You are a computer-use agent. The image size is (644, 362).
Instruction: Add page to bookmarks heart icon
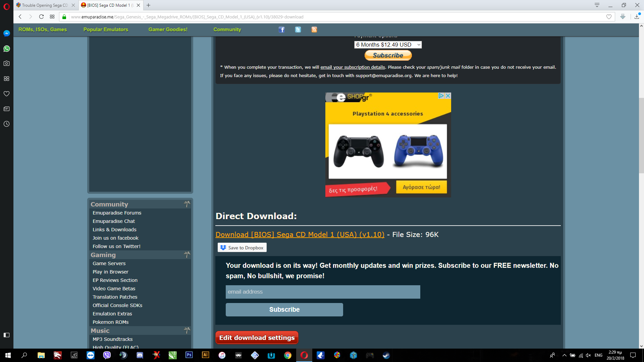[x=609, y=17]
